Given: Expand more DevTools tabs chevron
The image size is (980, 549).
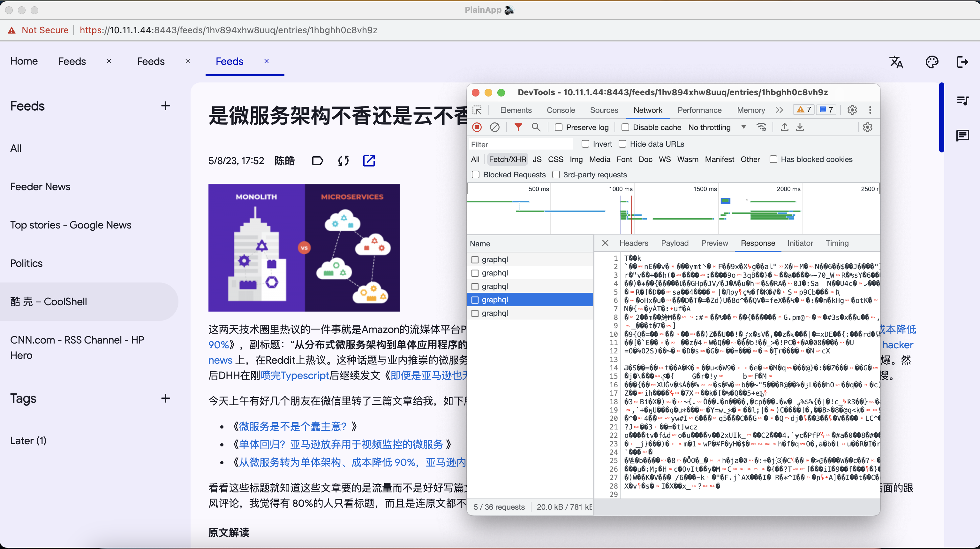Looking at the screenshot, I should (x=779, y=110).
